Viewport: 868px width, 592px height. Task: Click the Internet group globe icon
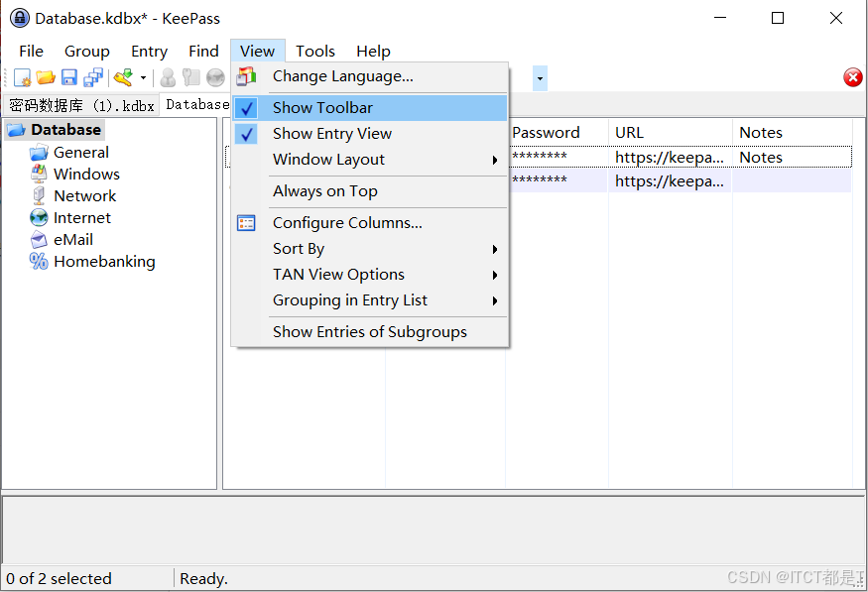click(39, 217)
